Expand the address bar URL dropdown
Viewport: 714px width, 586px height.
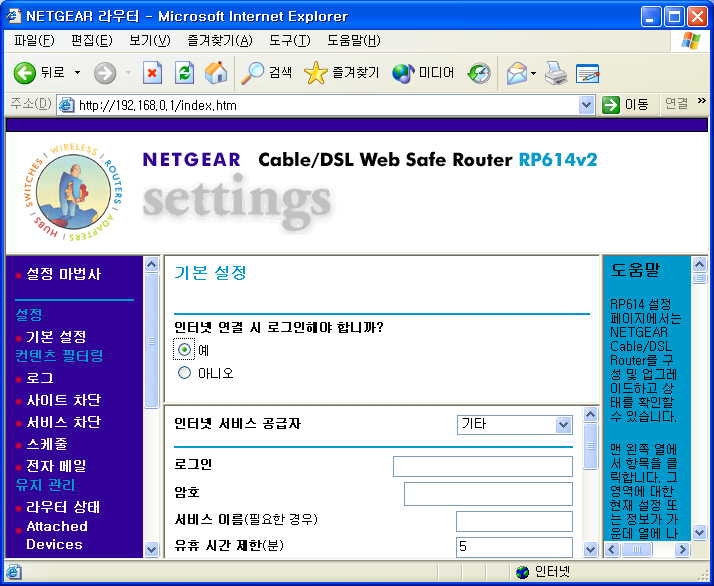pyautogui.click(x=587, y=104)
